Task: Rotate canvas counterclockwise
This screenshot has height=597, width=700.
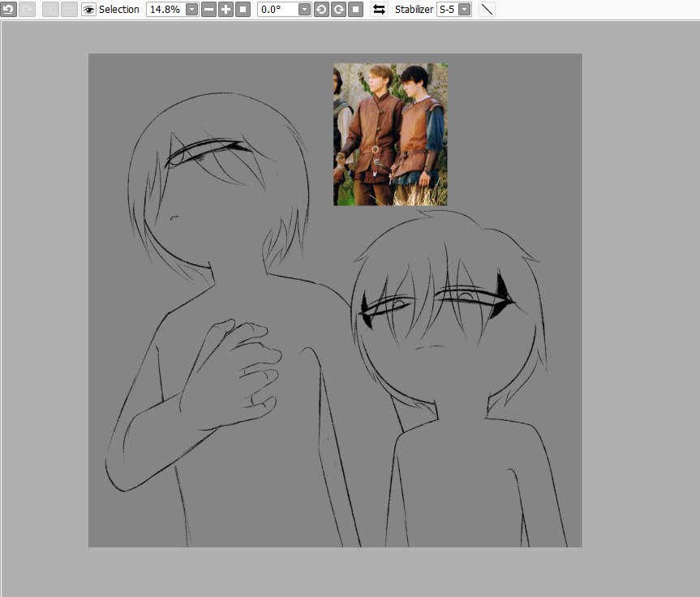Action: (x=321, y=10)
